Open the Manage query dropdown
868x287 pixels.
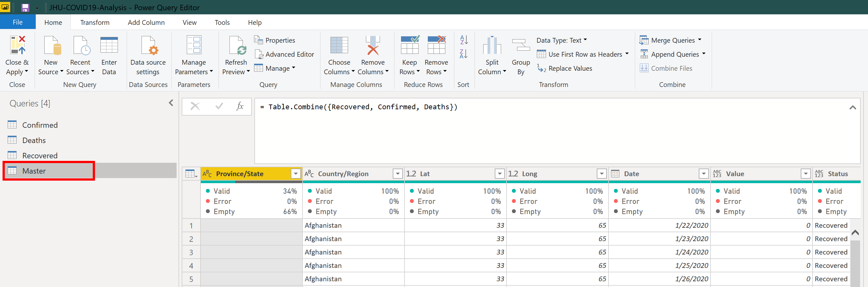tap(275, 68)
